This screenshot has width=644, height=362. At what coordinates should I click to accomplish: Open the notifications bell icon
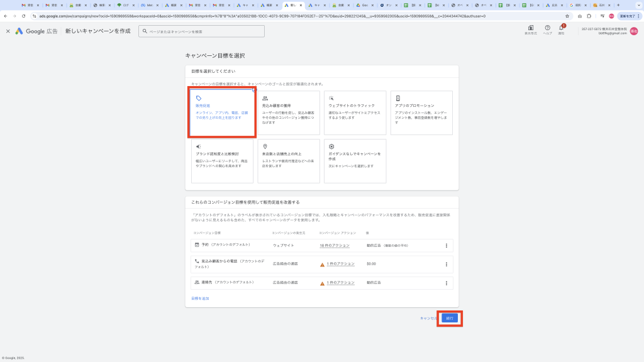click(x=562, y=28)
